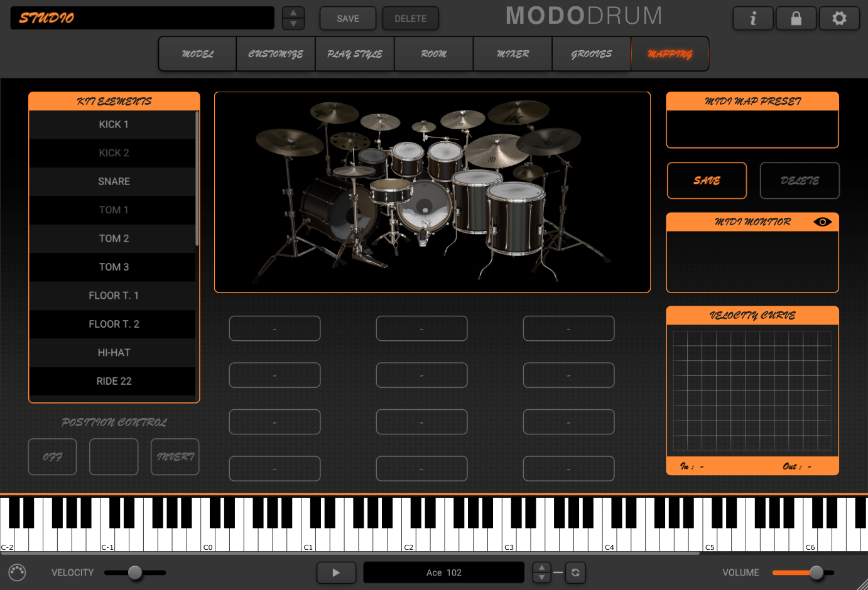Click the Studio preset name field
The width and height of the screenshot is (868, 590).
coord(143,18)
